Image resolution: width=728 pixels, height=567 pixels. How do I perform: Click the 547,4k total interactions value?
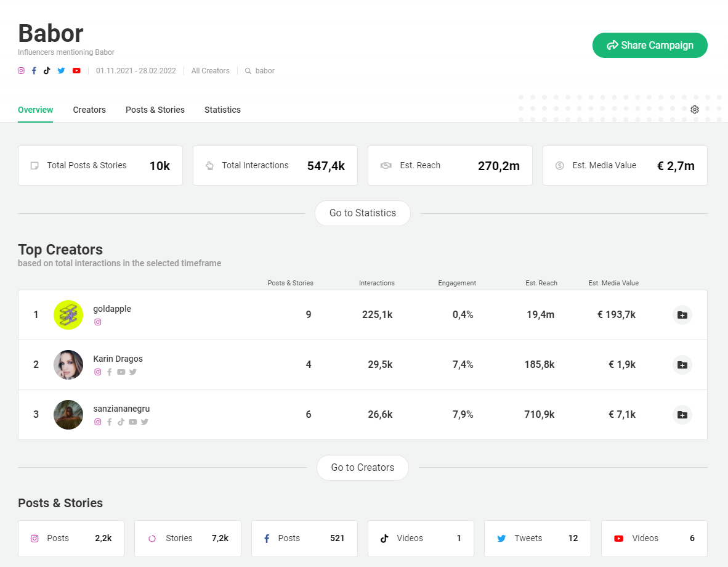tap(326, 166)
